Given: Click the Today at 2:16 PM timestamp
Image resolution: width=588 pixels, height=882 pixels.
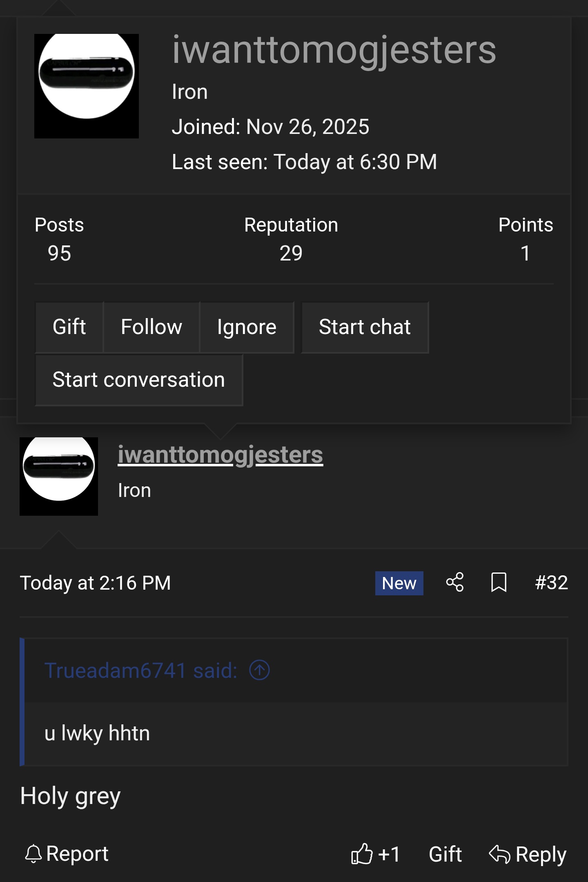Looking at the screenshot, I should tap(96, 583).
